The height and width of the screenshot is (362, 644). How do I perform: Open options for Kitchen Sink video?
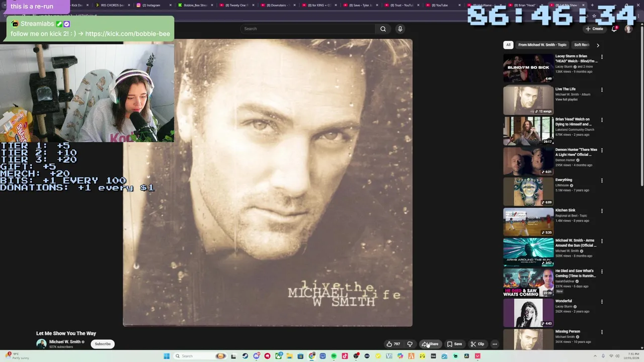pos(602,211)
